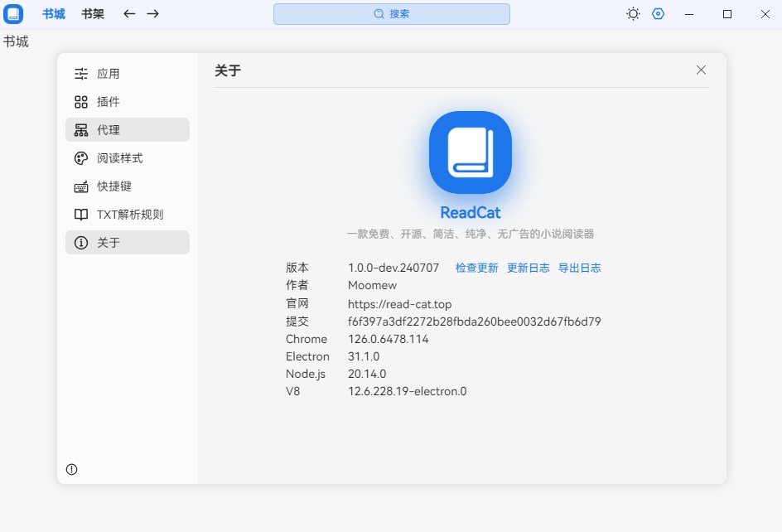
Task: Open the 快捷键 shortcuts section
Action: pyautogui.click(x=127, y=186)
